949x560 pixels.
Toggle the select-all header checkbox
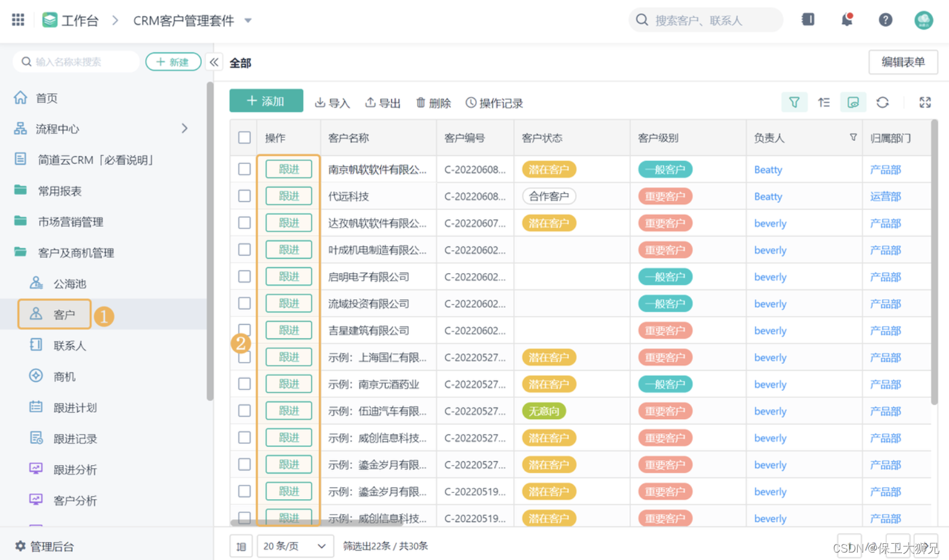[245, 138]
